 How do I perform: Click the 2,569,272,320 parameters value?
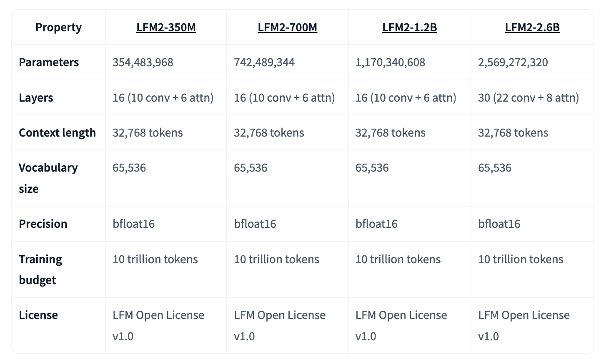coord(513,62)
